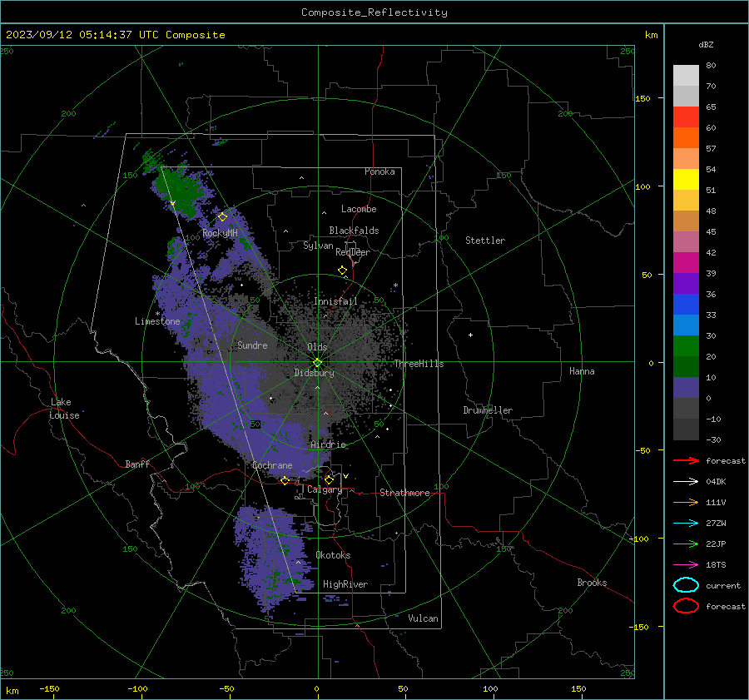Viewport: 749px width, 700px height.
Task: Click the cyan 27ZW arrow icon
Action: (x=686, y=524)
